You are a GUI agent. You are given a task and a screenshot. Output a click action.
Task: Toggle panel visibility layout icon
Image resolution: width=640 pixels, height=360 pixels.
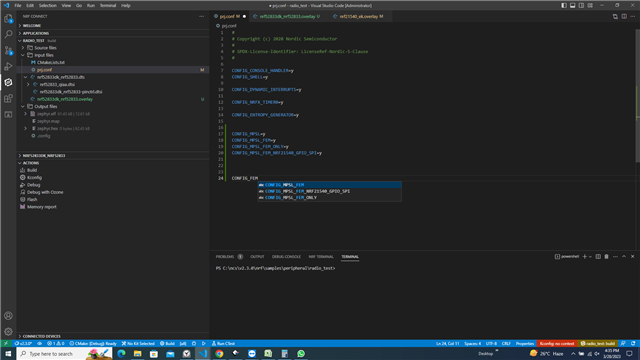point(573,5)
